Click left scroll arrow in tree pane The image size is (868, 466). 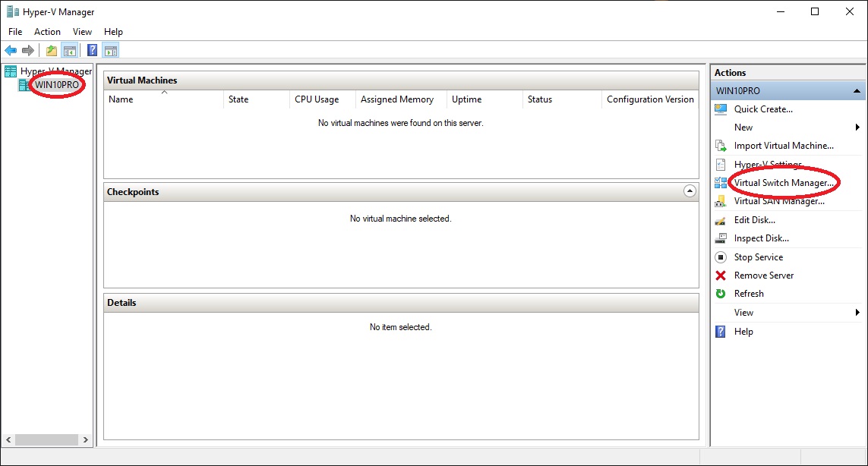8,440
